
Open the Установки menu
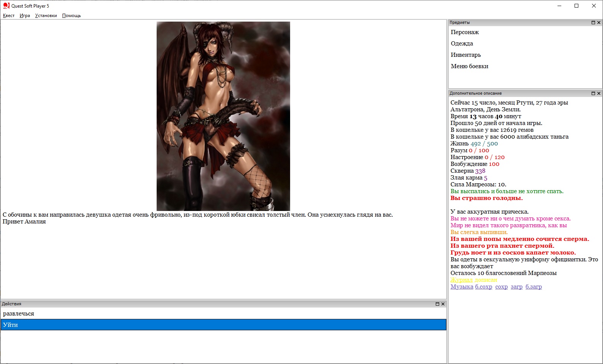[x=46, y=16]
